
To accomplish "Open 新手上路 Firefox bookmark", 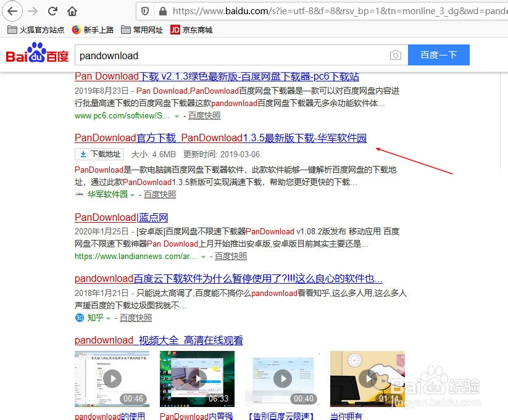I will click(93, 30).
